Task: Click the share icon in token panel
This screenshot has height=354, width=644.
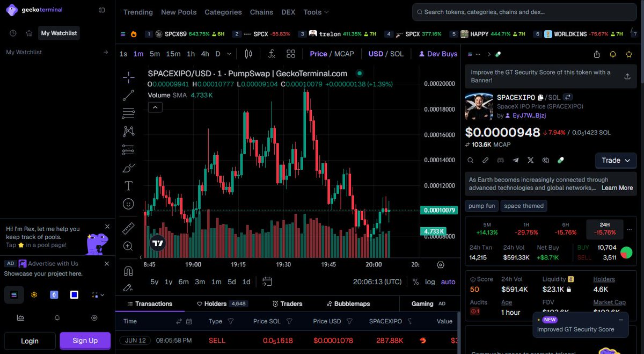Action: click(597, 54)
